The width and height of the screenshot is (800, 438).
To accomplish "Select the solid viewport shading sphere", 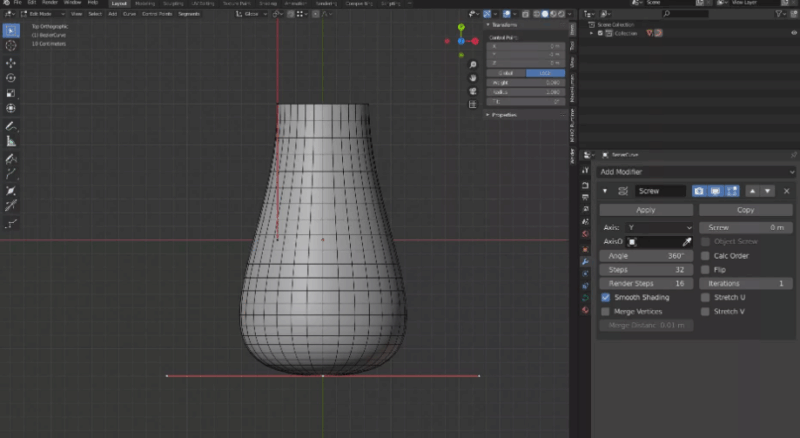I will [545, 14].
